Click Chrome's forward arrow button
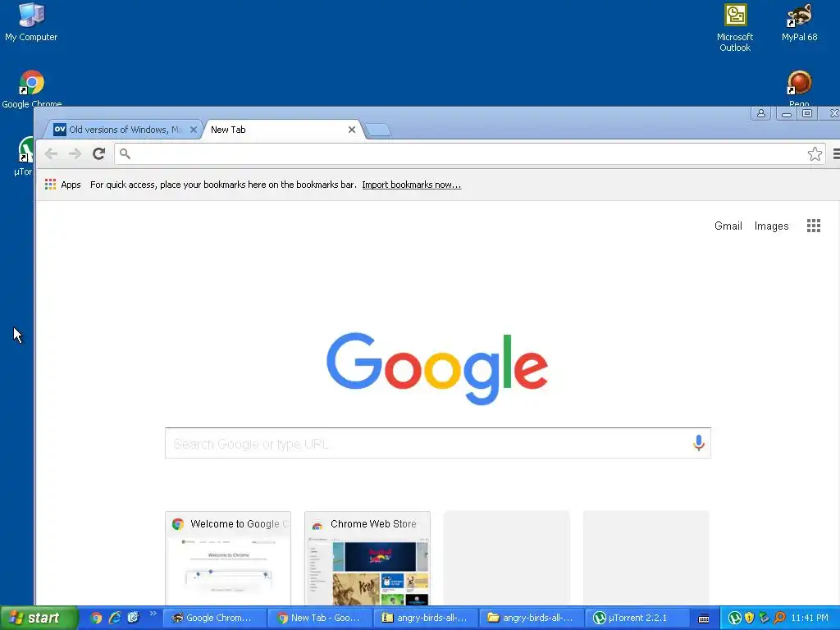Screen dimensions: 840x630 tap(75, 153)
